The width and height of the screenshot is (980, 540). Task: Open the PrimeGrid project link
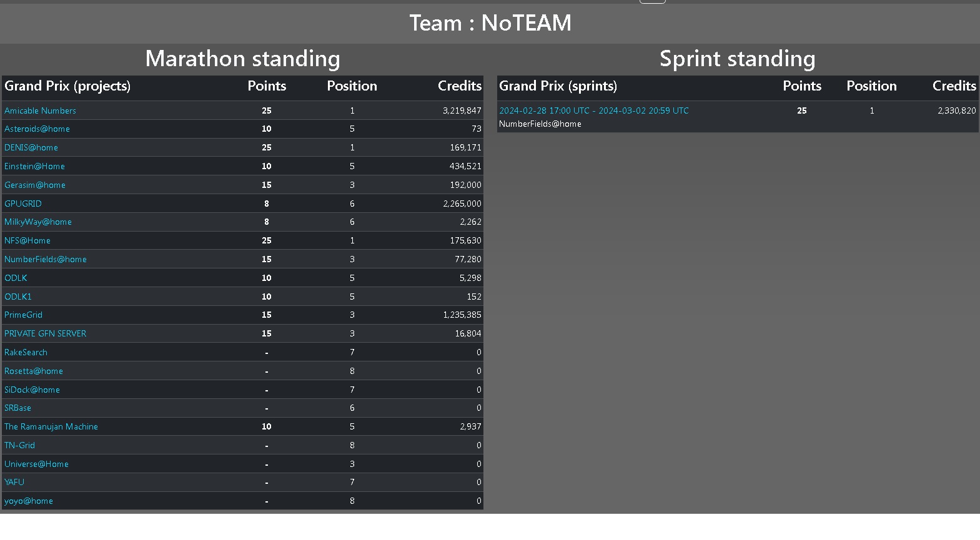coord(23,315)
